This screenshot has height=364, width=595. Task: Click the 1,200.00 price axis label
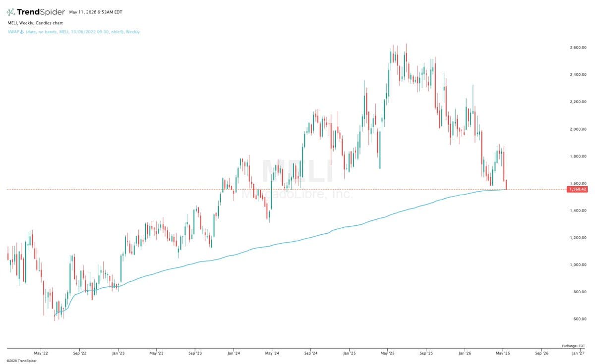(579, 238)
